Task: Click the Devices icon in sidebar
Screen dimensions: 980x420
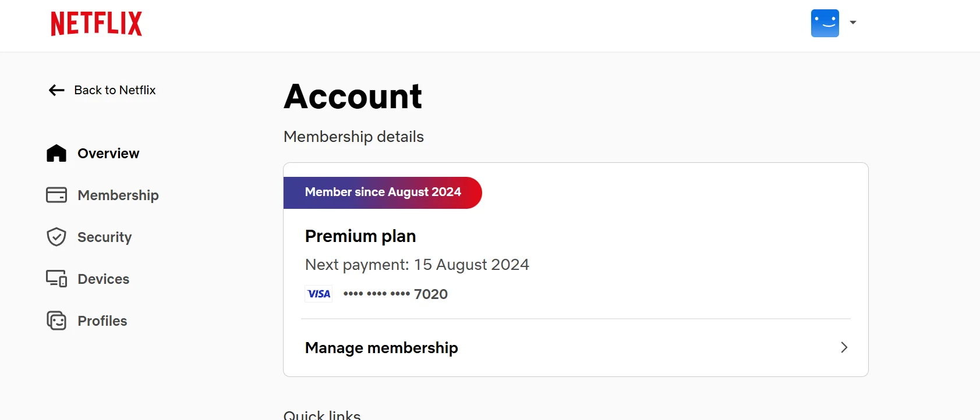Action: (56, 279)
